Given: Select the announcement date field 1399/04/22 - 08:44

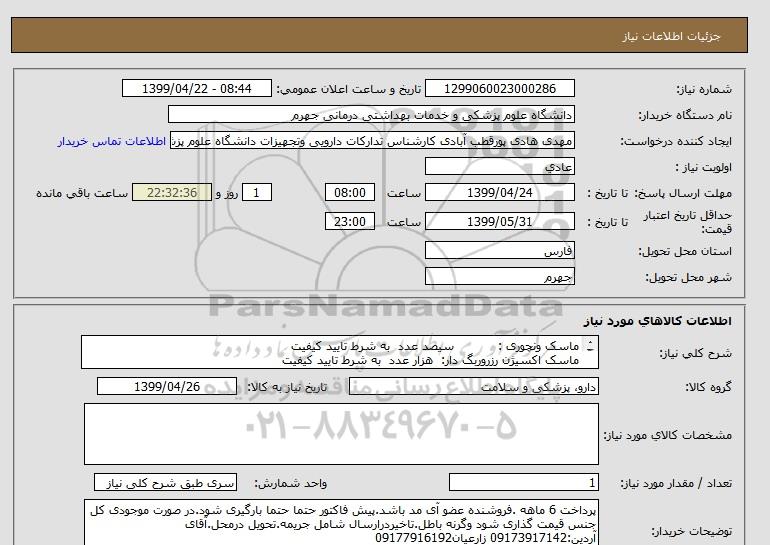Looking at the screenshot, I should (196, 88).
